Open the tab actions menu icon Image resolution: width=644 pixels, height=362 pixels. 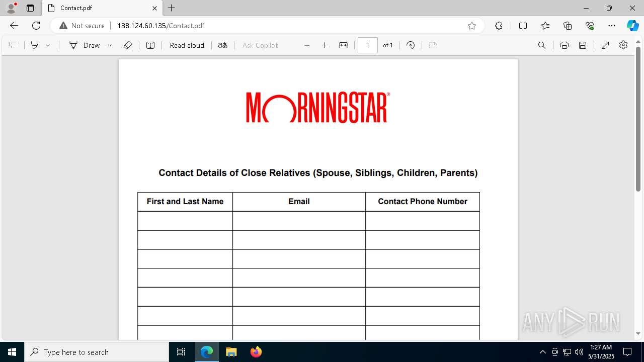click(x=30, y=8)
